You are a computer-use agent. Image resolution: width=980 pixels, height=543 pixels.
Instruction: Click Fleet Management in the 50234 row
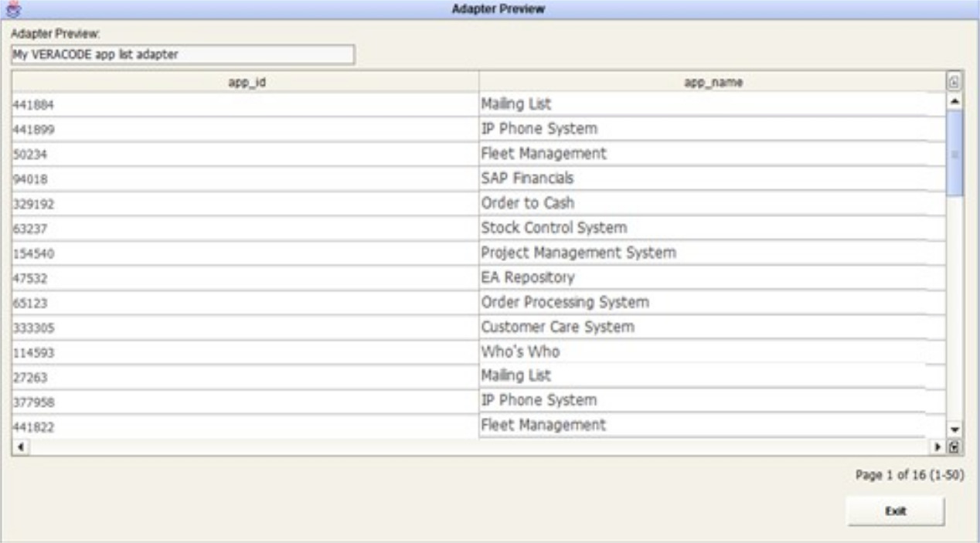[x=713, y=154]
